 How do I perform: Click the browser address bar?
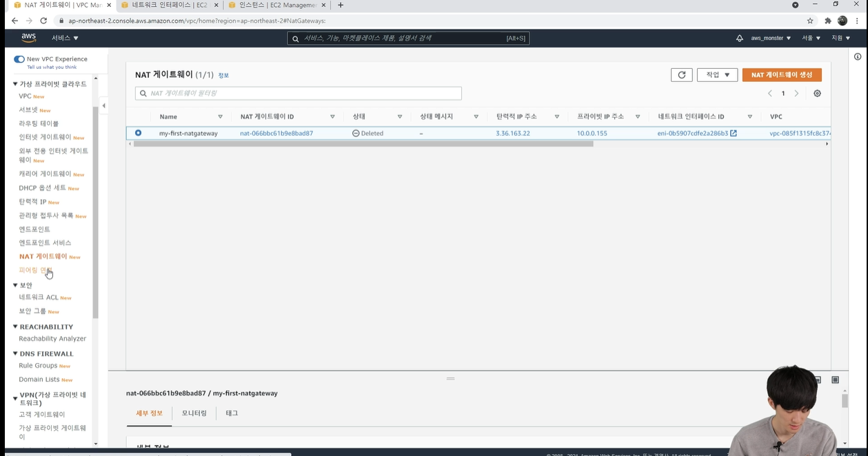coord(427,21)
